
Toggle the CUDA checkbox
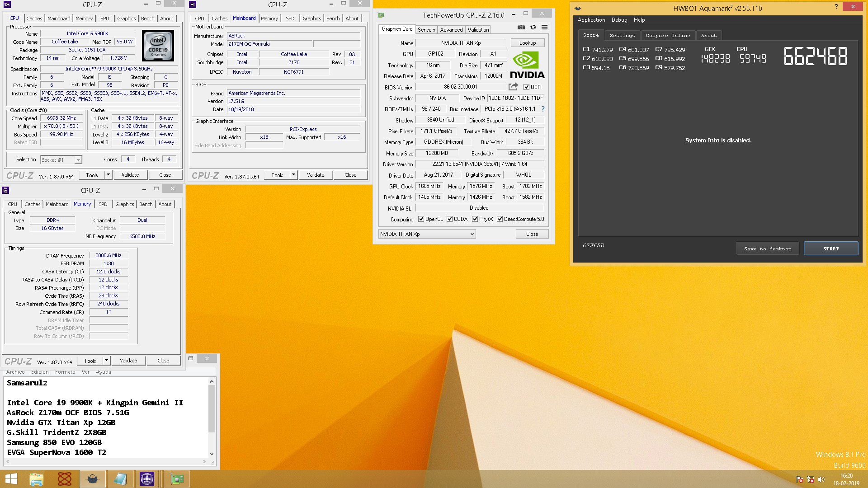click(449, 219)
